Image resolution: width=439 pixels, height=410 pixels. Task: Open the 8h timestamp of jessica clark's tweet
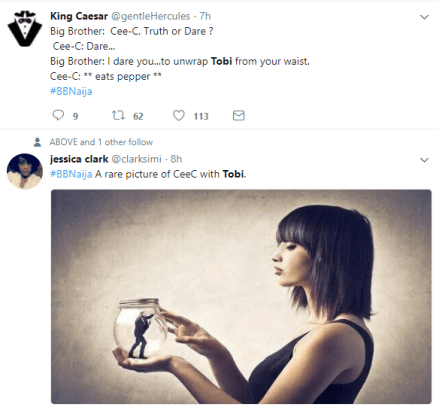tap(176, 159)
